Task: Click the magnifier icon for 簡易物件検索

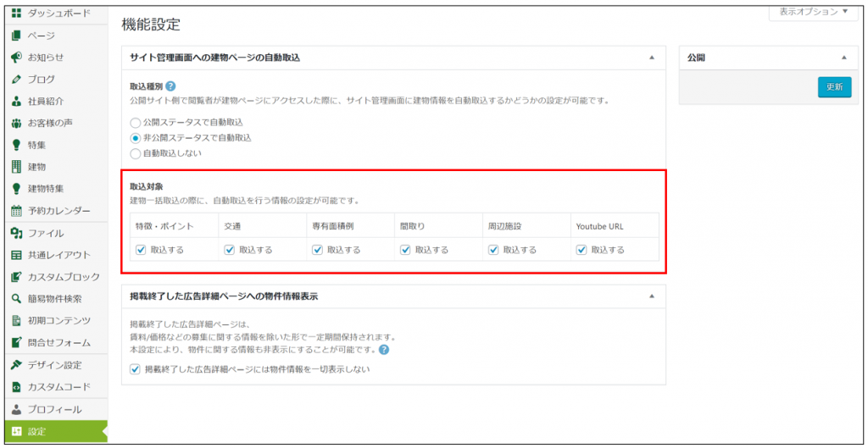Action: click(x=16, y=299)
